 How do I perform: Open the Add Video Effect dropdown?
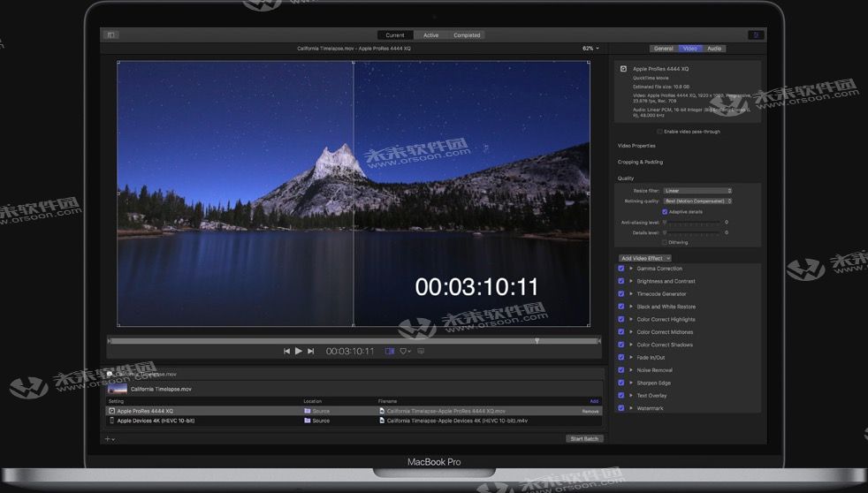(645, 258)
